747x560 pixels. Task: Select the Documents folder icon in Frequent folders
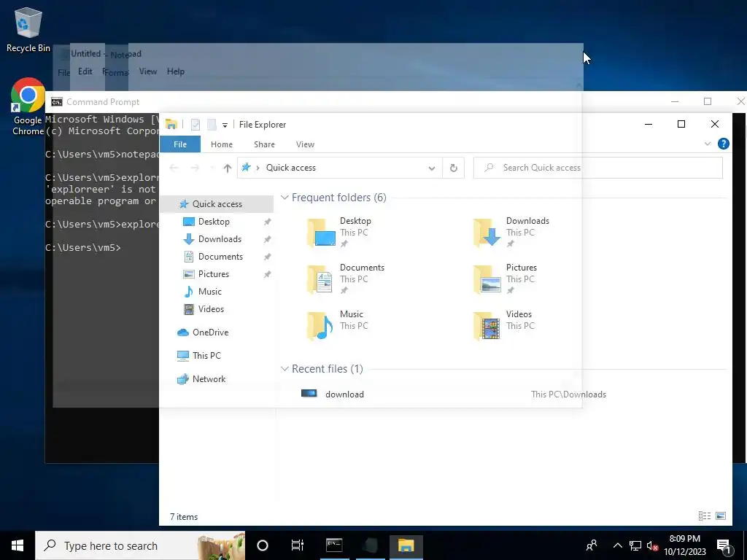(x=321, y=279)
